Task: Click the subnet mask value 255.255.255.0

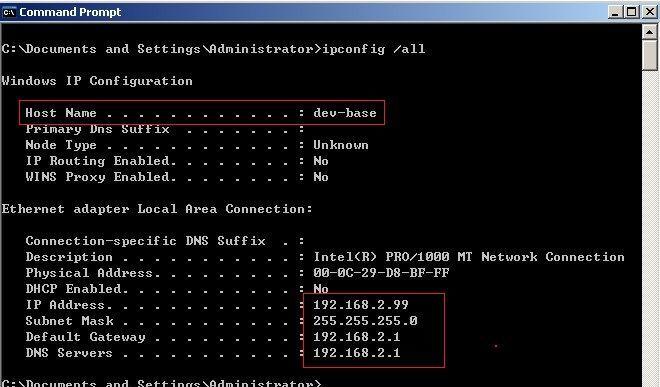Action: (x=365, y=320)
